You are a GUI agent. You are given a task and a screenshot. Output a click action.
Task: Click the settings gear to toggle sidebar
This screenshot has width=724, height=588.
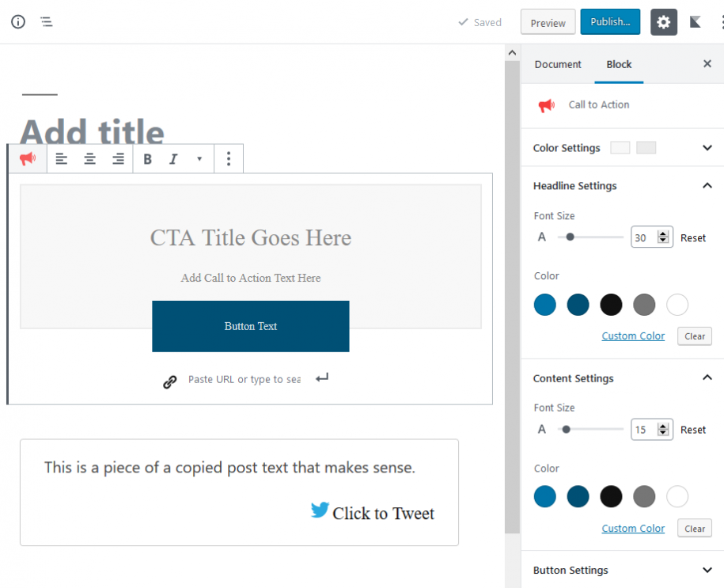point(663,21)
